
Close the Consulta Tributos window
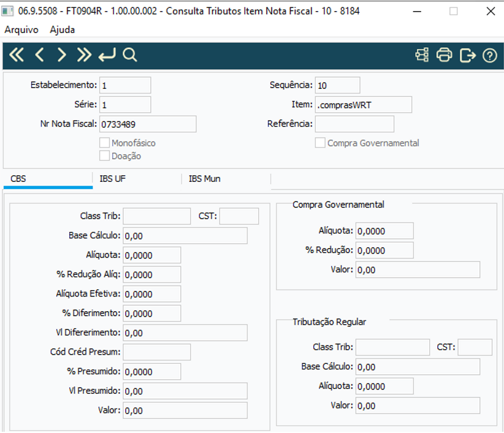(x=491, y=12)
